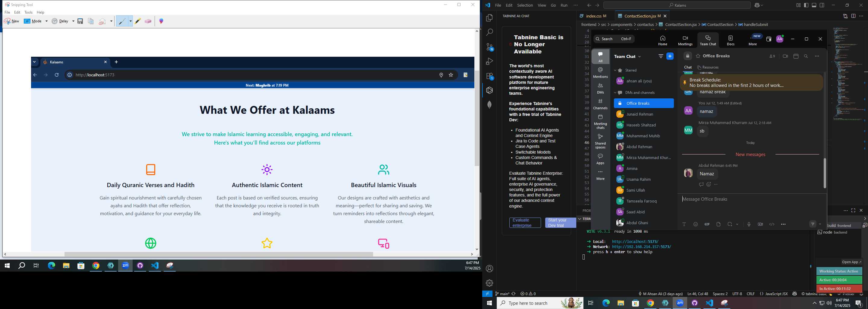Collapse the Starred section in Zoom chat list
Screen dimensions: 868x309
(x=615, y=71)
